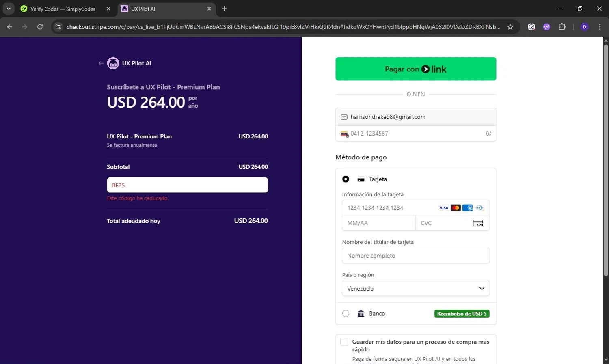Click the Banco payment method label
The height and width of the screenshot is (364, 609).
click(377, 314)
